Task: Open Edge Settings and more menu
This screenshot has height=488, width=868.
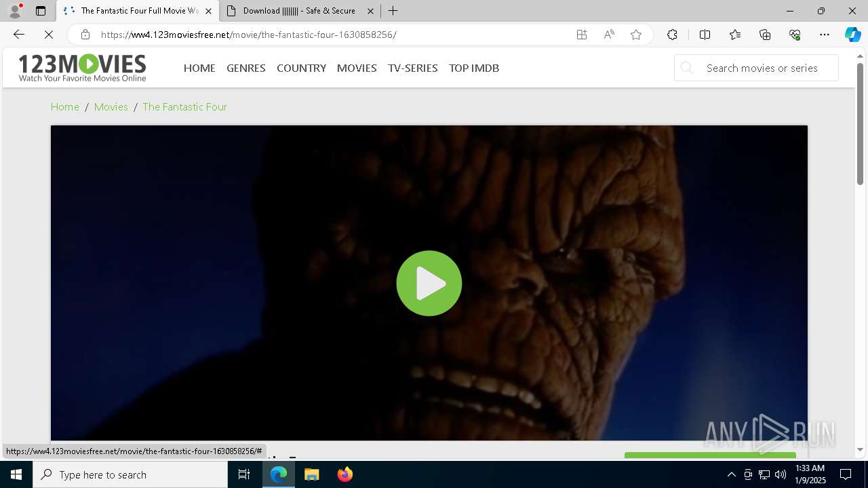Action: click(x=825, y=35)
